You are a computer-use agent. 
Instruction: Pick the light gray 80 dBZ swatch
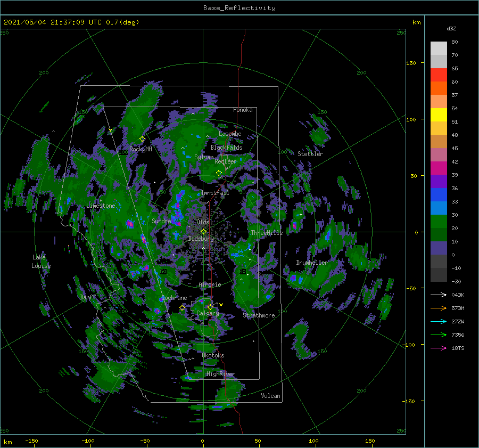[439, 48]
